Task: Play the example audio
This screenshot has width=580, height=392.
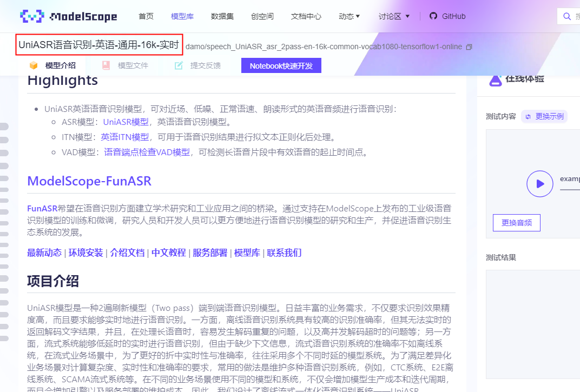Action: (x=539, y=184)
